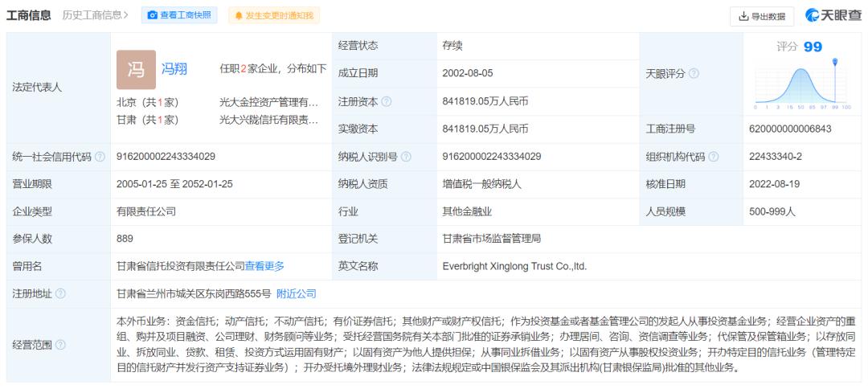Click taxpayer ID 916200002243334029 under 纳税人识别号
The height and width of the screenshot is (389, 868).
pyautogui.click(x=492, y=157)
